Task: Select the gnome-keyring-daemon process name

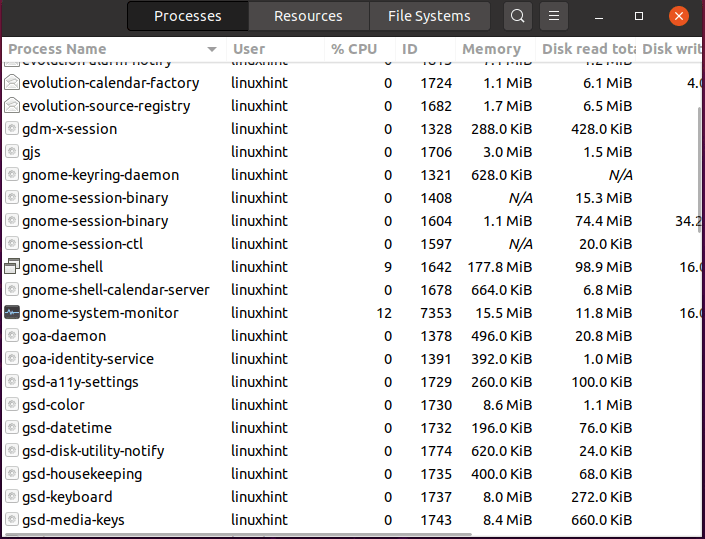Action: [x=101, y=175]
